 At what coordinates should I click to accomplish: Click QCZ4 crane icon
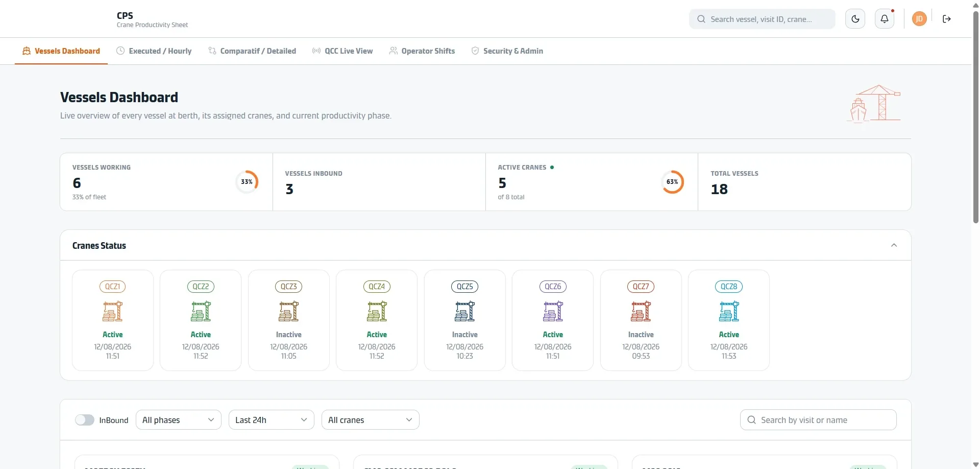377,311
